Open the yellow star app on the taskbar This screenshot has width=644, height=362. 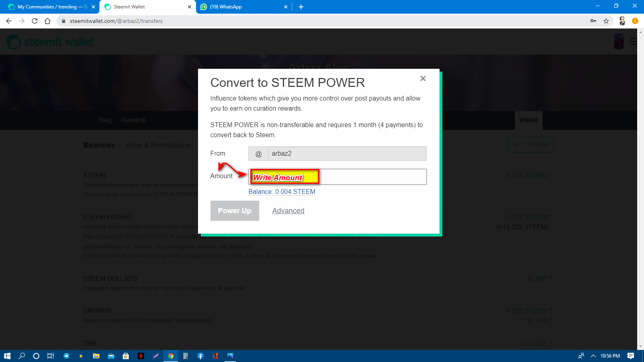coord(81,356)
